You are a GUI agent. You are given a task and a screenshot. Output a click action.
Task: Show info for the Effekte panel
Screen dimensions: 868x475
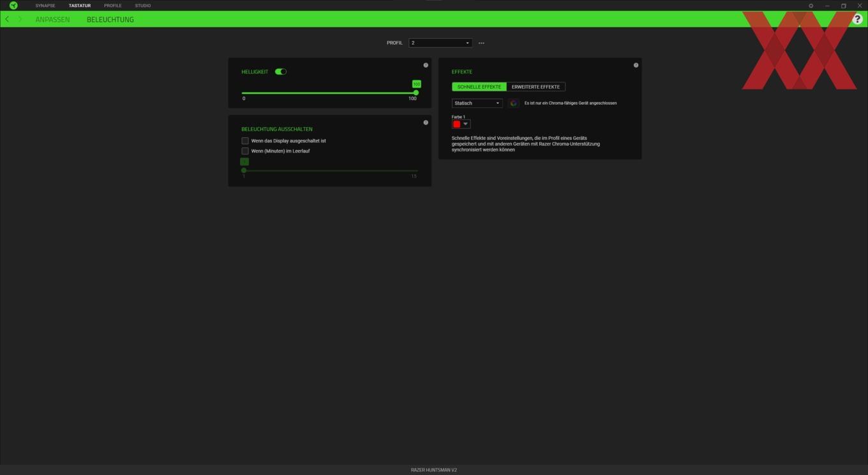636,65
